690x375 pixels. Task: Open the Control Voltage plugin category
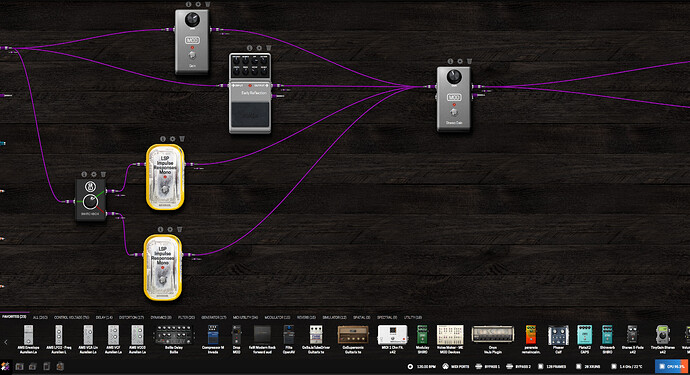pos(71,317)
